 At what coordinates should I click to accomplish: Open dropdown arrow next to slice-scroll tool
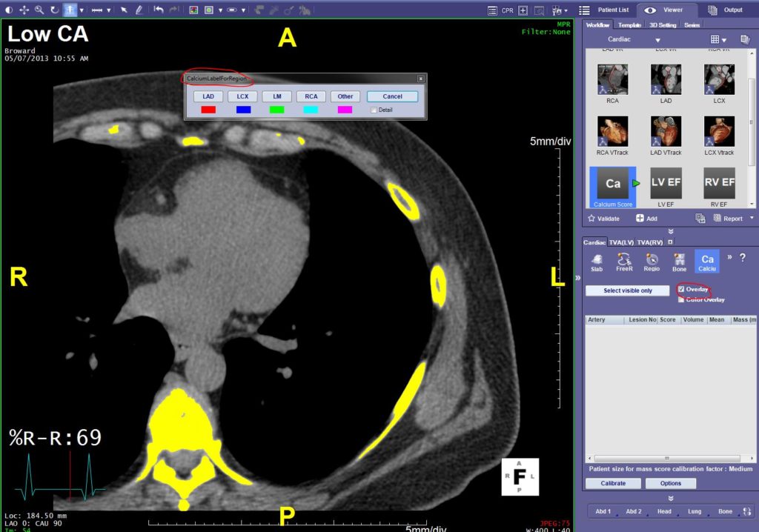82,10
